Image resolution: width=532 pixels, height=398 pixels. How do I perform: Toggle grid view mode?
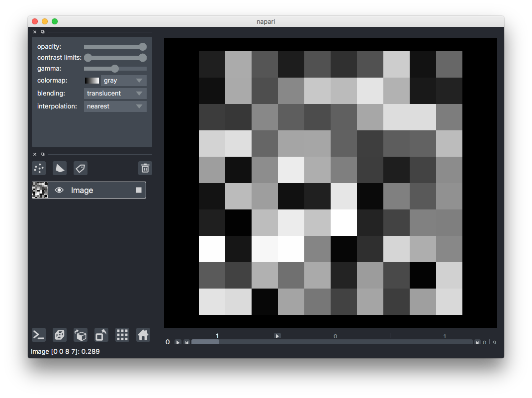[x=122, y=335]
